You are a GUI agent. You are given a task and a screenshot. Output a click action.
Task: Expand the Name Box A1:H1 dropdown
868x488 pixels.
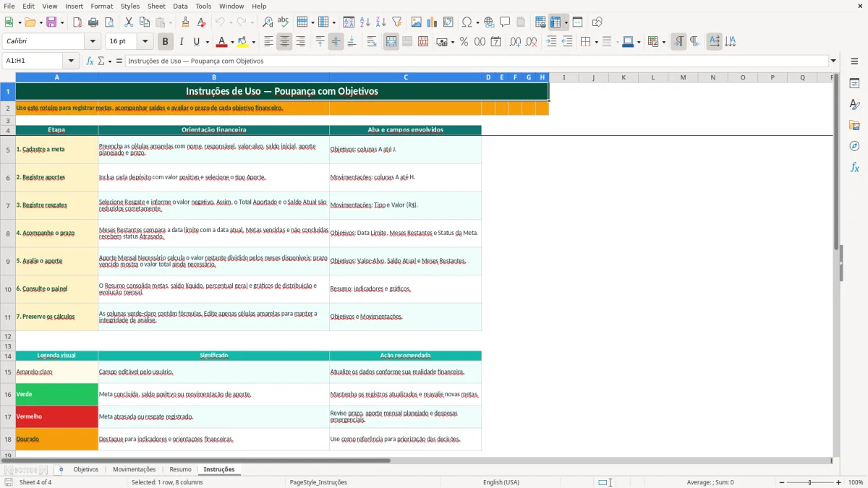pos(71,61)
